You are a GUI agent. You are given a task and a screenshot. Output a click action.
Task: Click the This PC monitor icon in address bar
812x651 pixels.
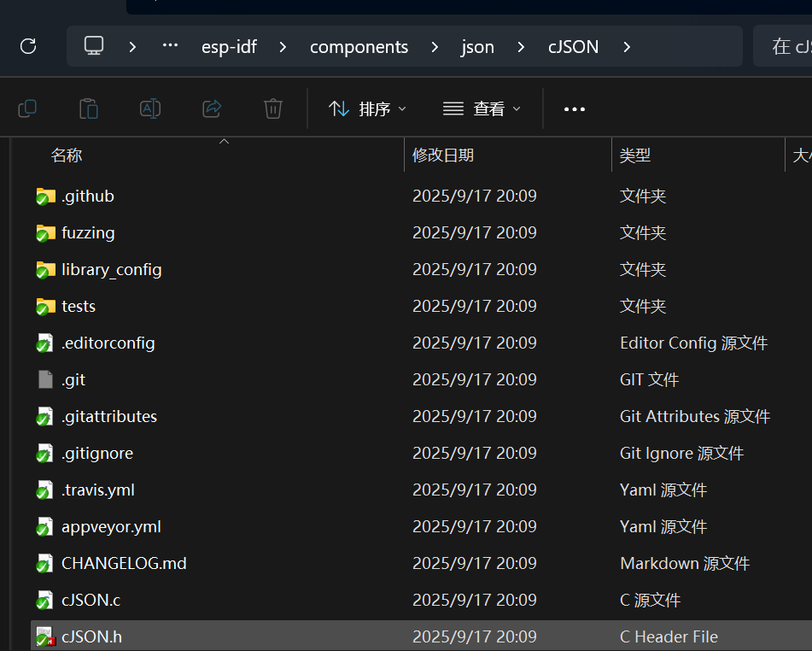click(x=94, y=45)
